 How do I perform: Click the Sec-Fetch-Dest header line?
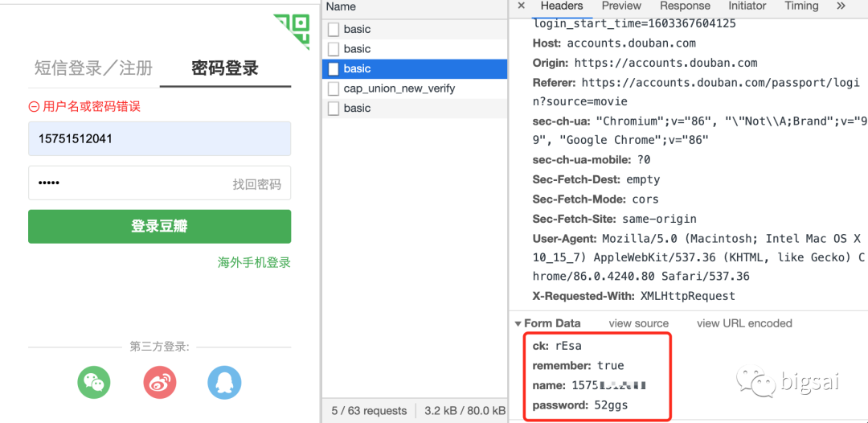pyautogui.click(x=596, y=180)
